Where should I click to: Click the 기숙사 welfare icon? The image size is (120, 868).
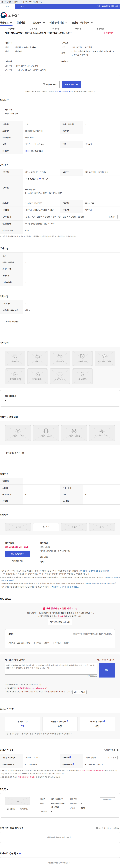pos(37,359)
